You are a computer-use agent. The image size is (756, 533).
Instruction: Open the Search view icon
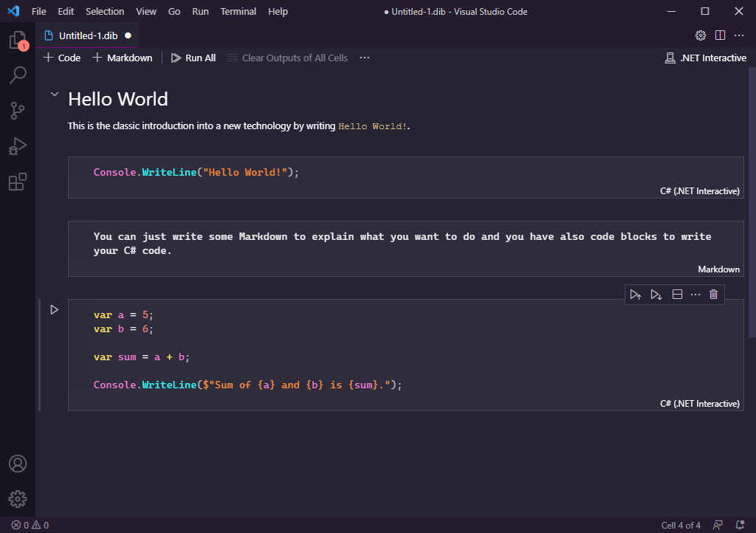click(x=18, y=75)
